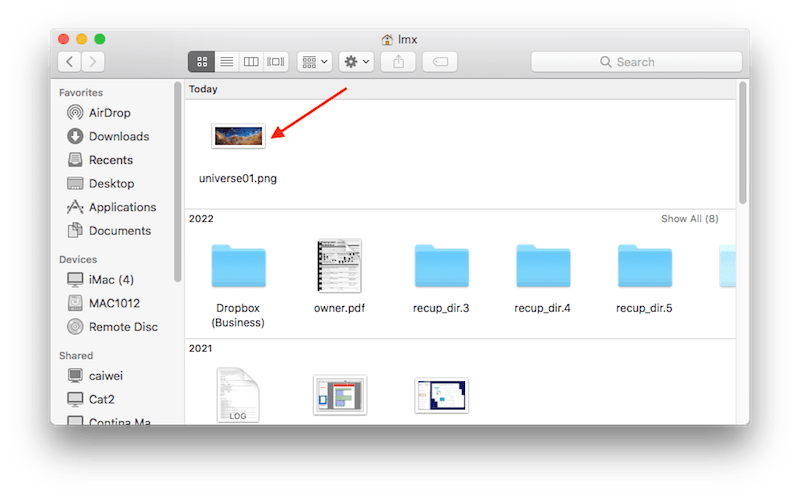This screenshot has width=800, height=497.
Task: Go to Downloads in the sidebar
Action: click(x=118, y=136)
